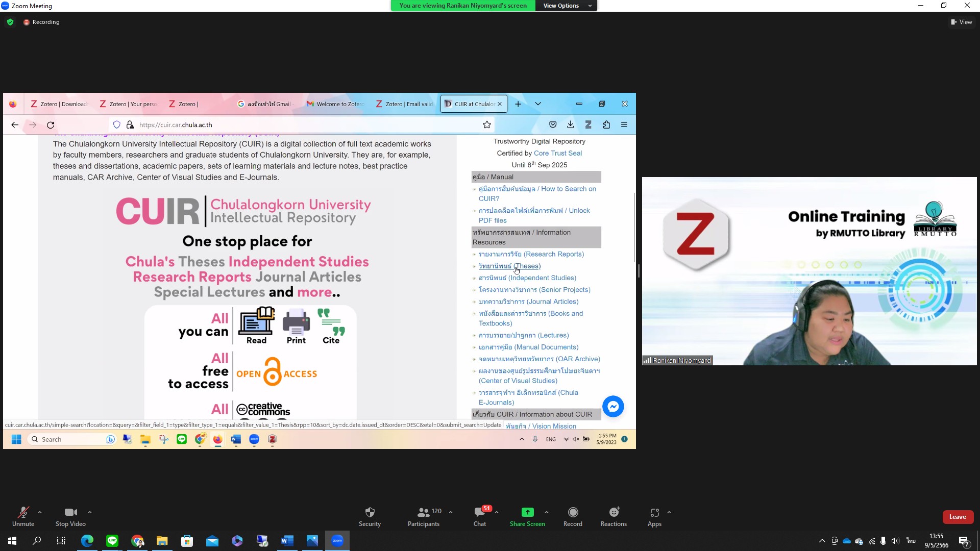980x551 pixels.
Task: Close the CUIR at Chulalongkorn tab
Action: pos(500,104)
